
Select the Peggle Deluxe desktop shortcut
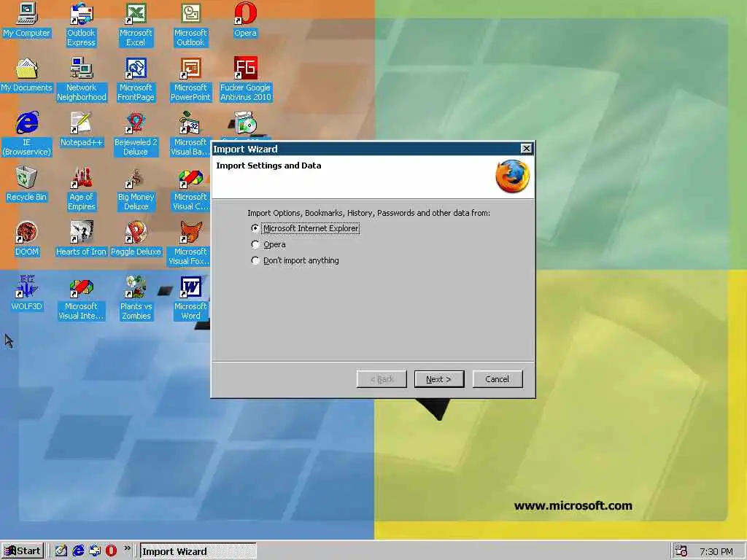[136, 239]
